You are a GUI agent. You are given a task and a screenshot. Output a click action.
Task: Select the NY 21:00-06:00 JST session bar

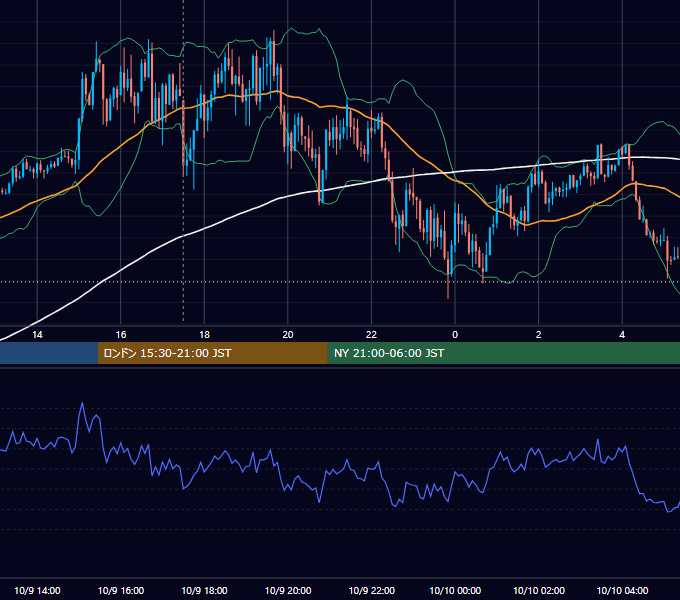point(503,353)
